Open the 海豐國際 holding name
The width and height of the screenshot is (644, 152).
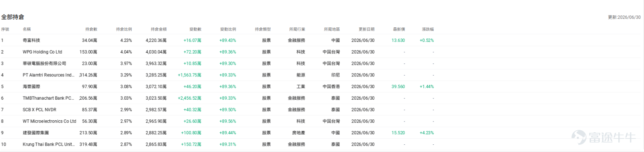[31, 86]
